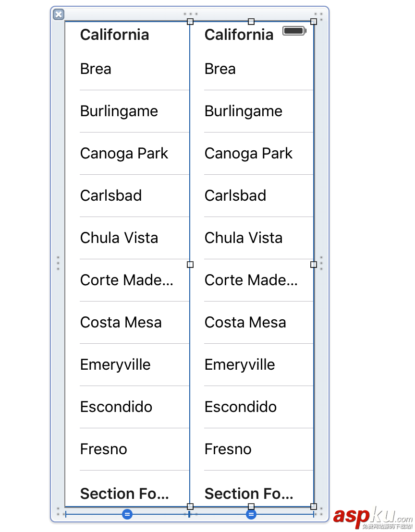Click the battery status icon
Viewport: 415px width, 532px height.
point(294,31)
